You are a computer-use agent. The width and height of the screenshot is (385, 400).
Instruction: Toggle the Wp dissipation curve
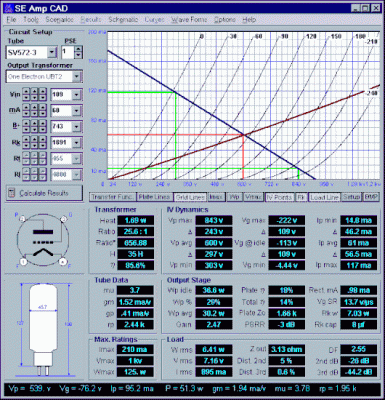pos(234,197)
